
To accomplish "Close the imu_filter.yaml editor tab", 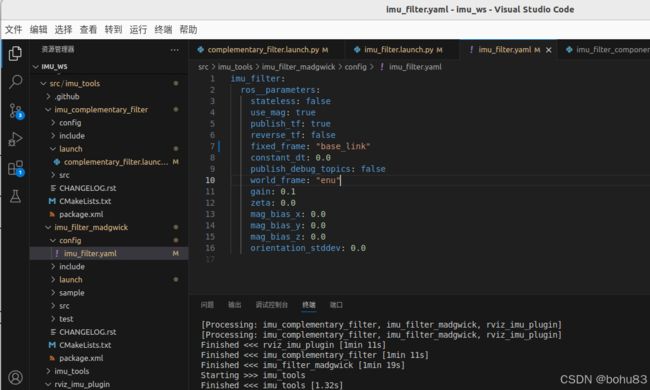I will point(548,50).
